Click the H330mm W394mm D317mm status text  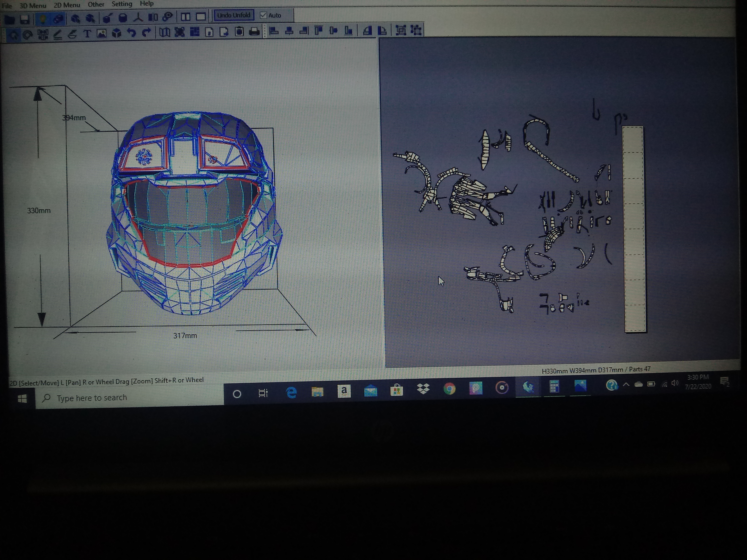point(596,370)
